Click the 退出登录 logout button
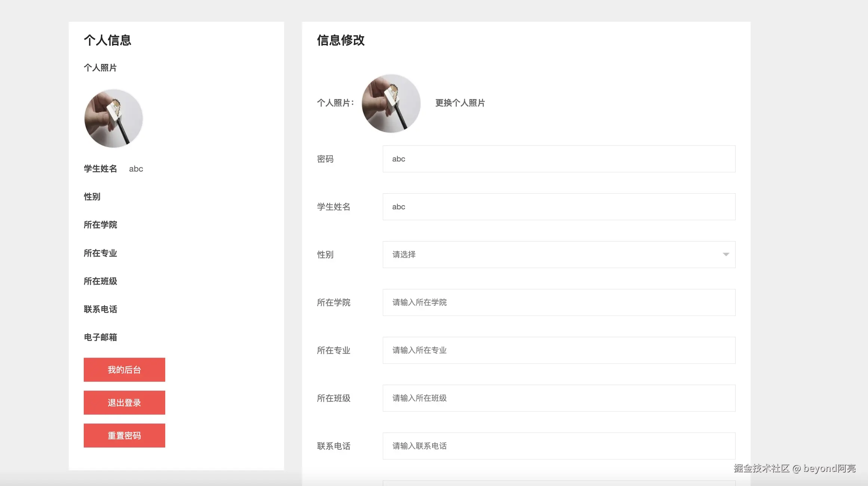 124,402
